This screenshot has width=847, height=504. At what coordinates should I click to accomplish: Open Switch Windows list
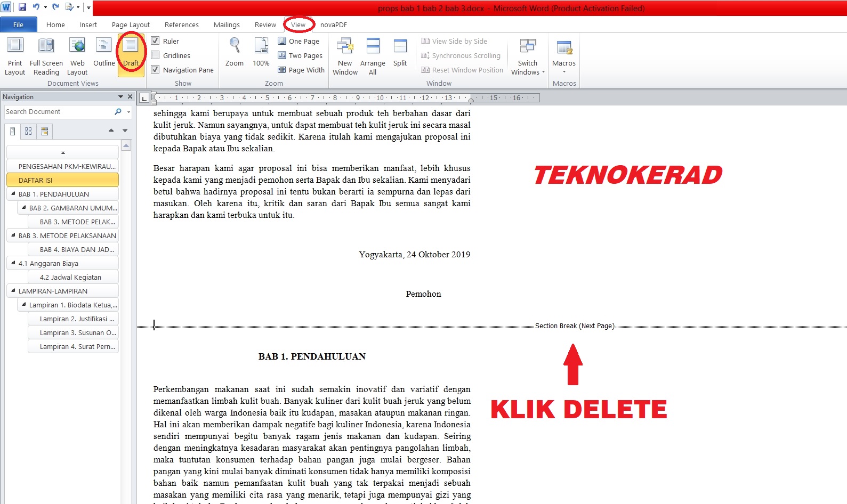528,56
